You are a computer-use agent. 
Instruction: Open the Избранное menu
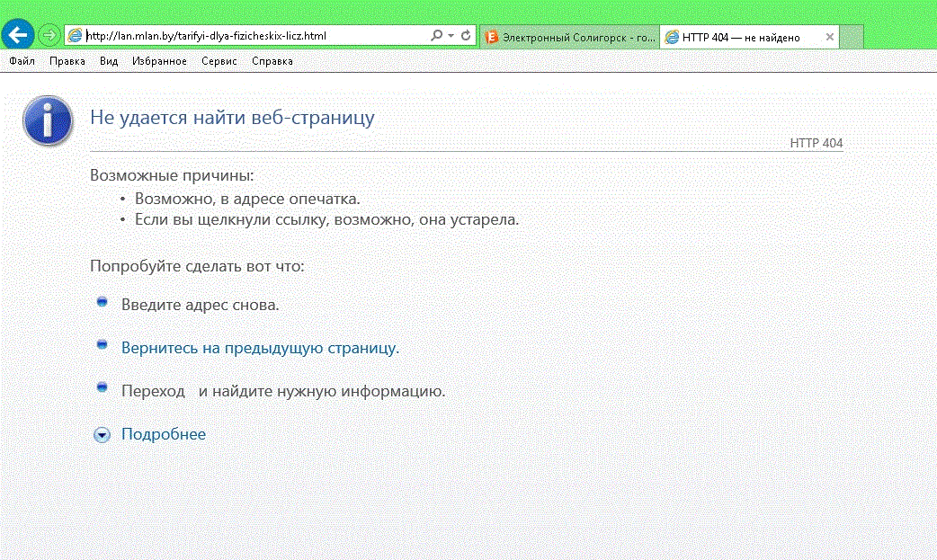159,61
